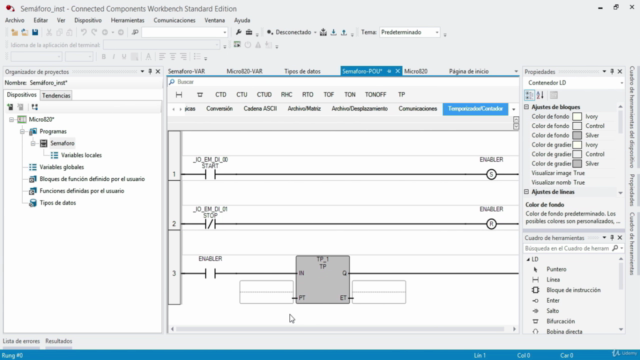Click the Upload from controller icon
Image resolution: width=640 pixels, height=360 pixels.
click(344, 32)
